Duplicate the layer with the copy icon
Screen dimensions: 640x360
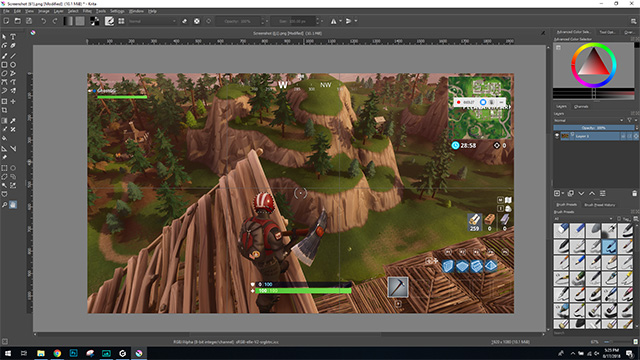(571, 193)
